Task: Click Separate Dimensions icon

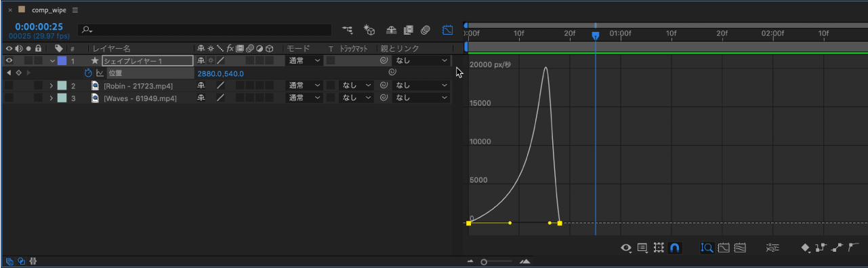Action: 772,248
